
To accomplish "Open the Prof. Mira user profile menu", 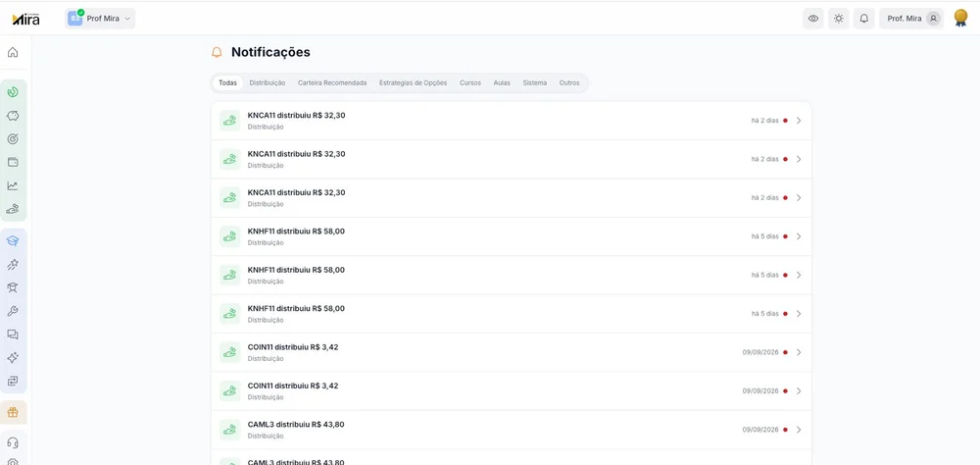I will pos(911,19).
